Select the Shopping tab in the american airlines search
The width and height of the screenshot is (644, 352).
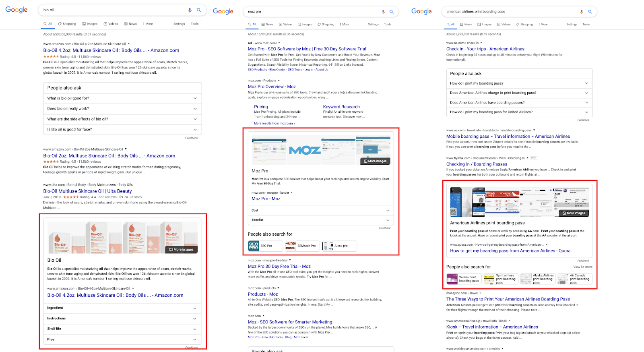524,24
